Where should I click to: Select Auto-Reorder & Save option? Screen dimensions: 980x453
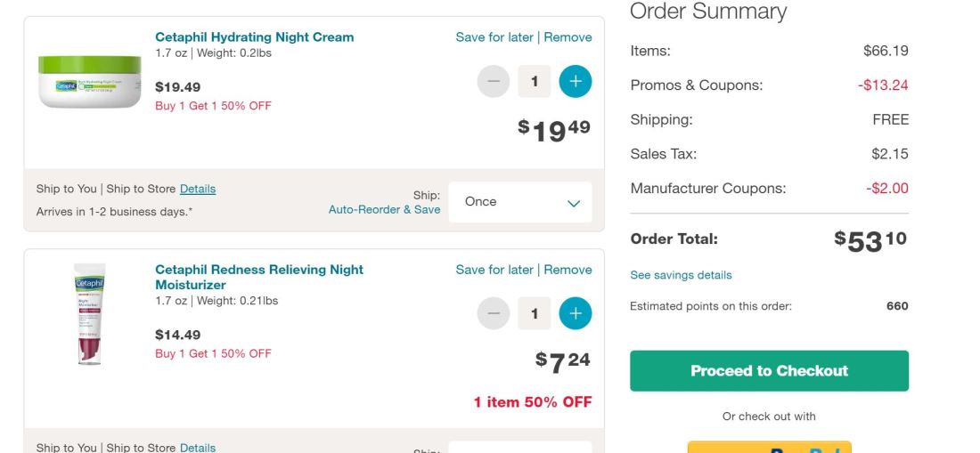[384, 210]
